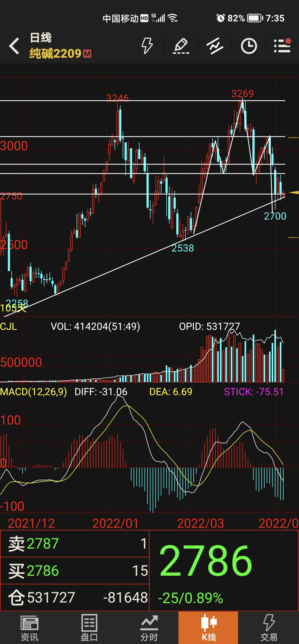The width and height of the screenshot is (299, 644).
Task: Tap the 买 2786 bid price row
Action: tap(75, 571)
